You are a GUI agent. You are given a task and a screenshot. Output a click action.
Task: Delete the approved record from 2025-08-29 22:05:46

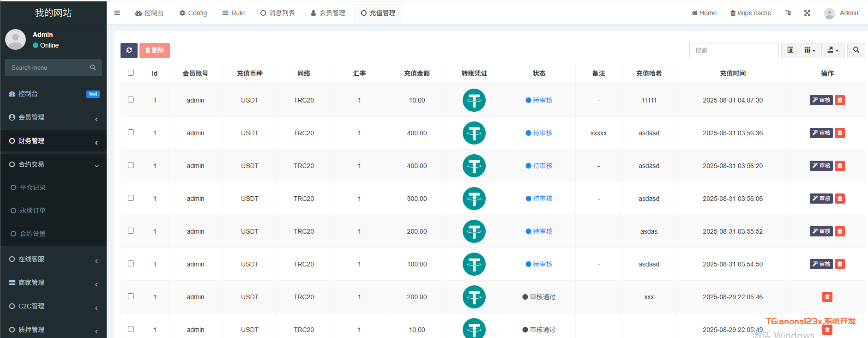point(827,297)
